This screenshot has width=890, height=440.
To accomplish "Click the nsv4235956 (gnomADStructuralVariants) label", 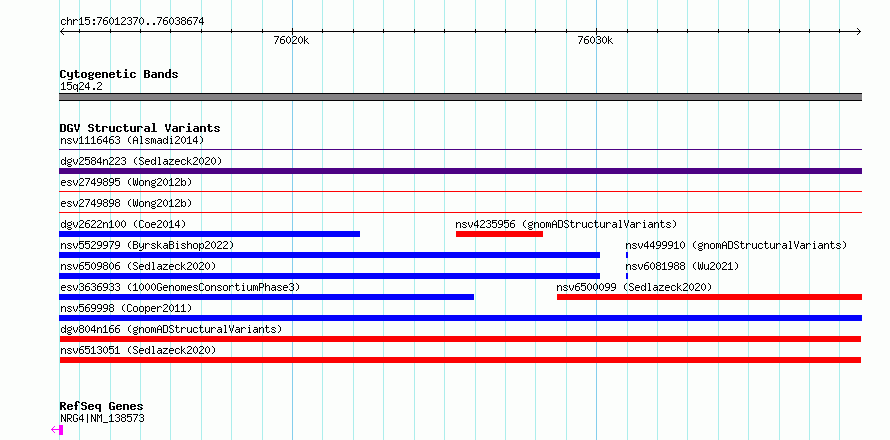I will pyautogui.click(x=566, y=224).
